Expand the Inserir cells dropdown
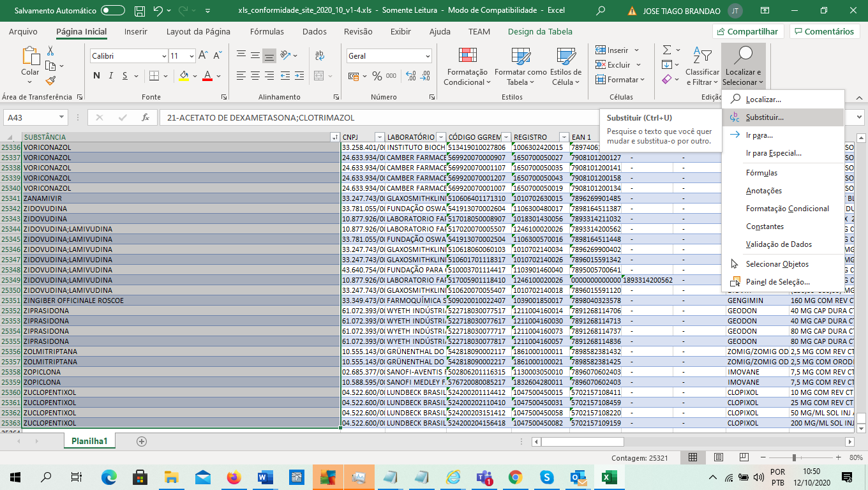The image size is (868, 490). click(x=637, y=50)
